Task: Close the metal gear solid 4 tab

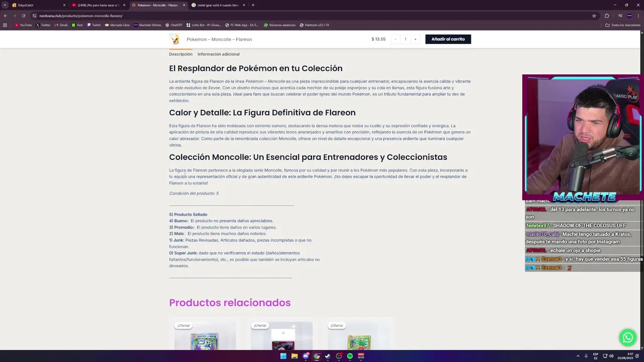Action: (244, 5)
